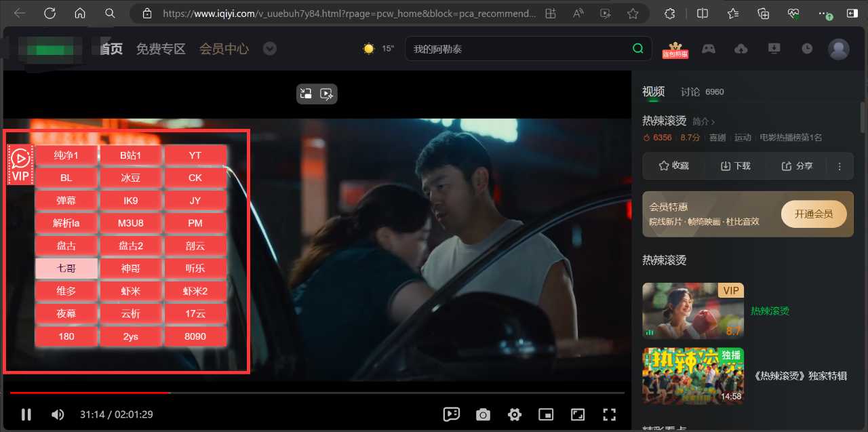Click the cloud upload icon
This screenshot has width=868, height=432.
click(x=741, y=49)
